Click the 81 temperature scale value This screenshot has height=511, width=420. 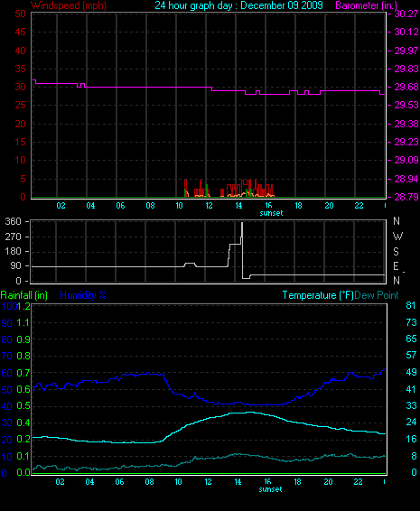click(411, 305)
